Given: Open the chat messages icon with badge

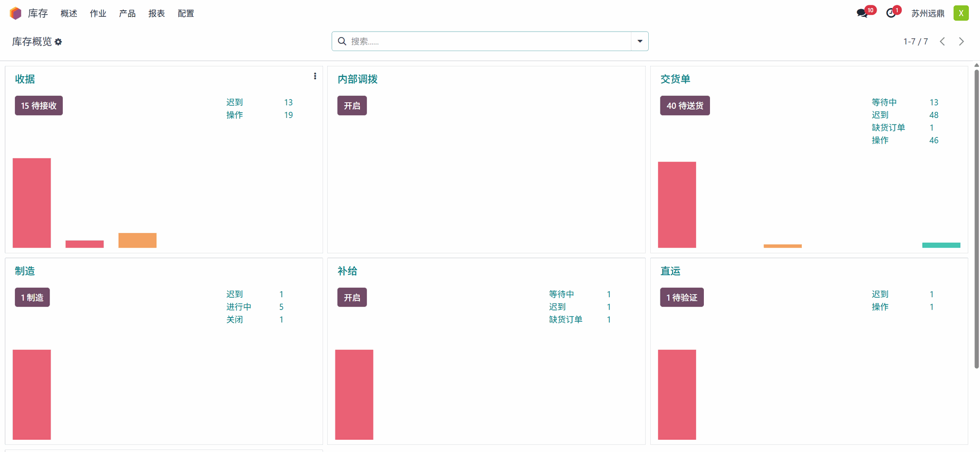Looking at the screenshot, I should click(x=862, y=13).
